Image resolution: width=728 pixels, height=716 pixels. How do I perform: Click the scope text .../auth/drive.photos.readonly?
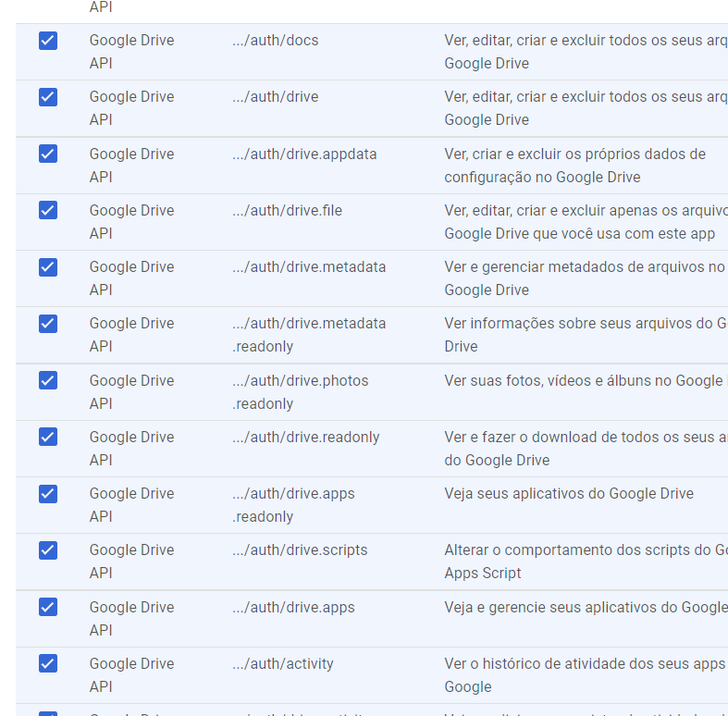(301, 392)
